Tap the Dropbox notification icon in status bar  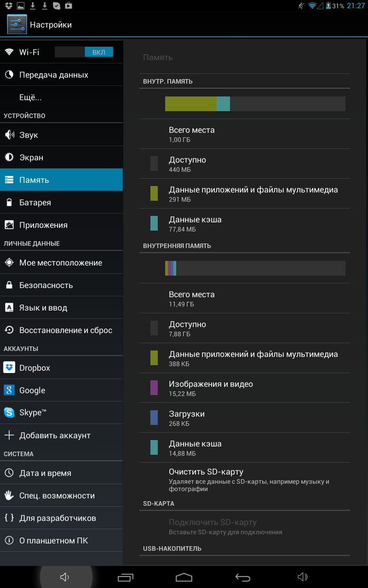[8, 6]
